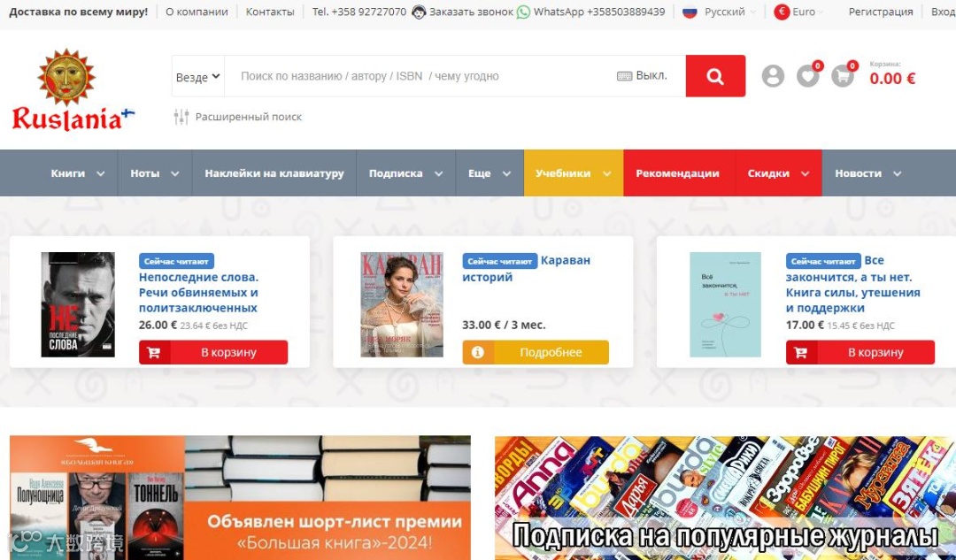
Task: Click Подробнее for Караван историй
Action: (x=536, y=352)
